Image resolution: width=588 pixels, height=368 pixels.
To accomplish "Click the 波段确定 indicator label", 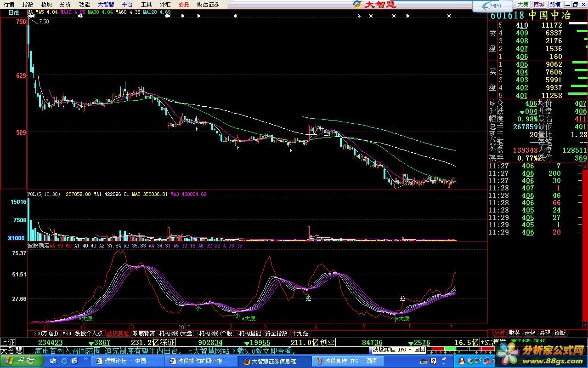I will click(x=38, y=246).
